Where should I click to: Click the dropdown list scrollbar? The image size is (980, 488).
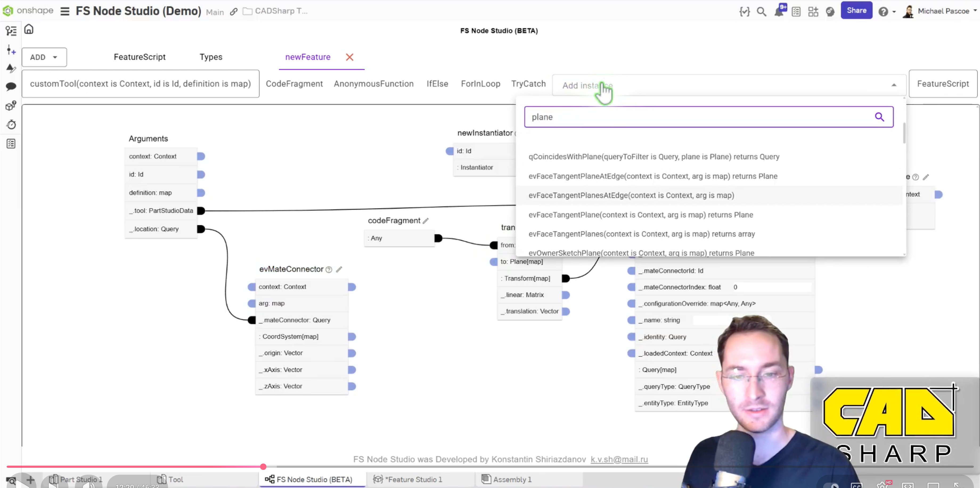[x=904, y=133]
